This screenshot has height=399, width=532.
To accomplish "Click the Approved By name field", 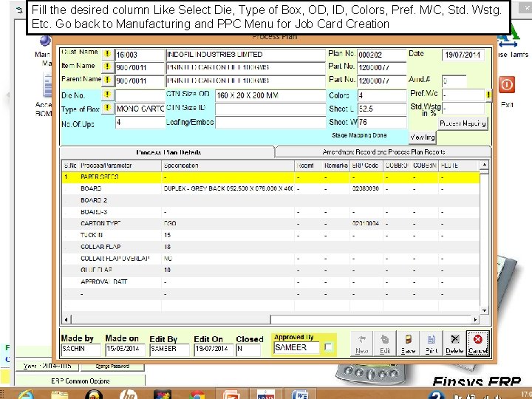I will click(296, 348).
